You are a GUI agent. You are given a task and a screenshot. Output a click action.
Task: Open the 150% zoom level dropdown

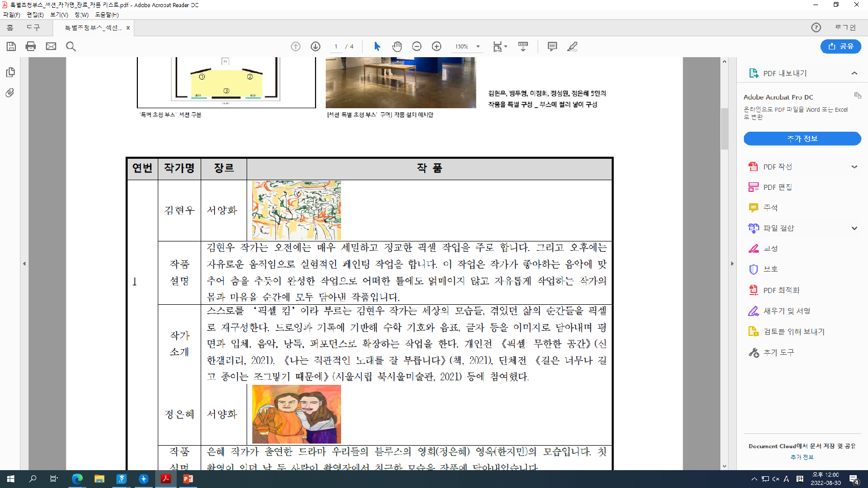478,46
